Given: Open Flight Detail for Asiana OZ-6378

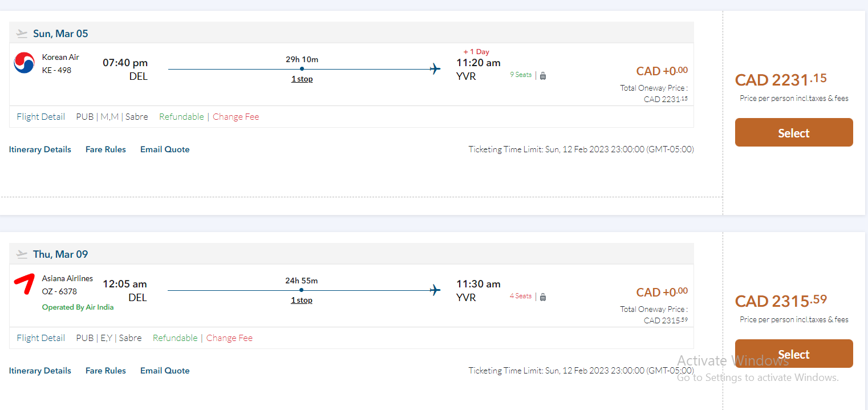Looking at the screenshot, I should 41,338.
